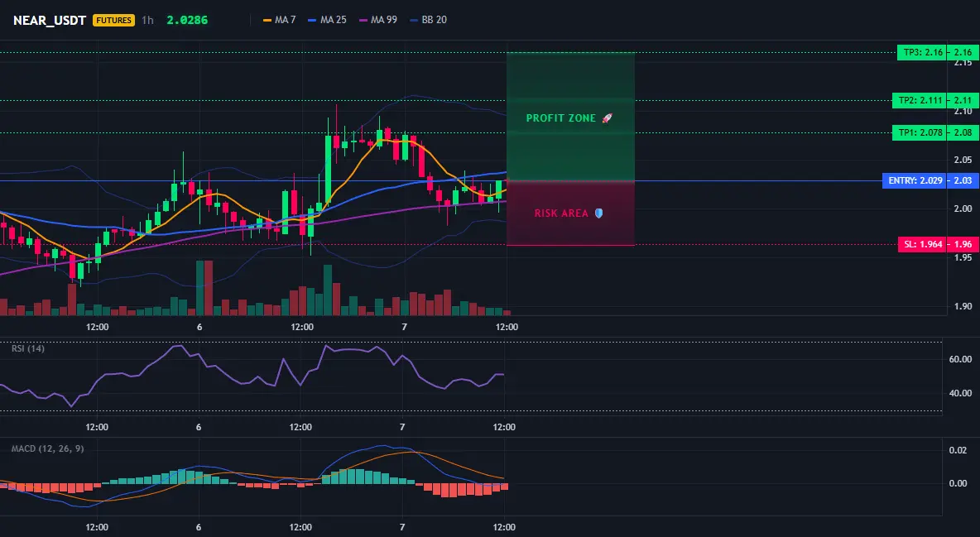Viewport: 980px width, 537px height.
Task: Click the RSI (14) indicator label
Action: (28, 348)
